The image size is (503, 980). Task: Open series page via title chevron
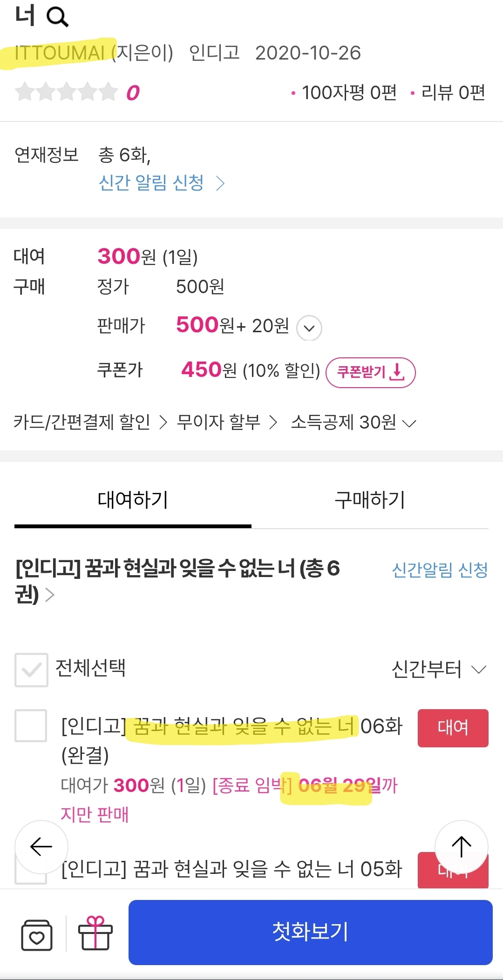click(49, 595)
